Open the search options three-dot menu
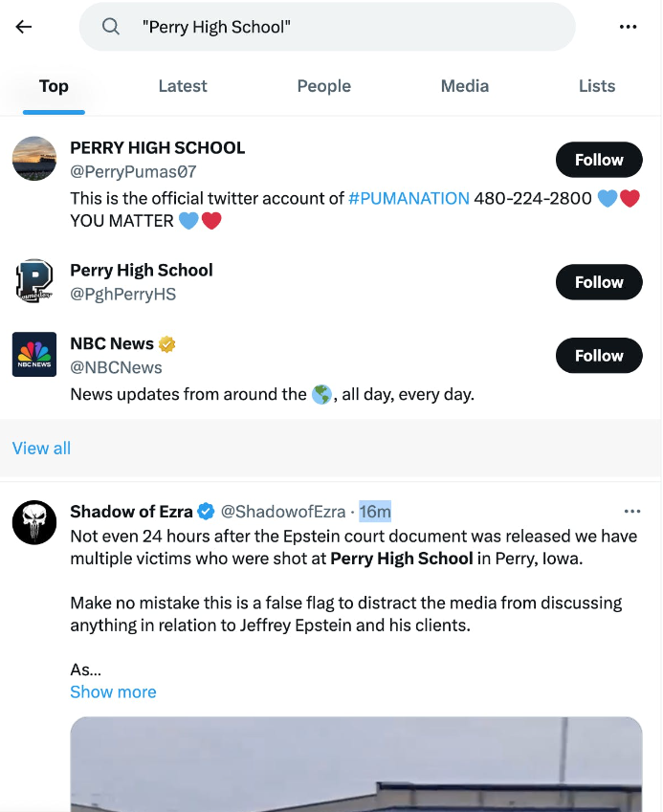Screen dimensions: 663x812 [x=628, y=27]
